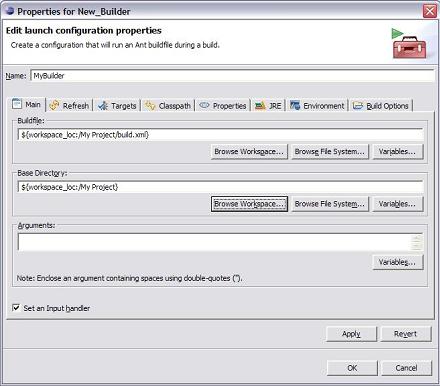The image size is (440, 386).
Task: Click the 'Edit launch configuration properties' heading
Action: (x=84, y=31)
